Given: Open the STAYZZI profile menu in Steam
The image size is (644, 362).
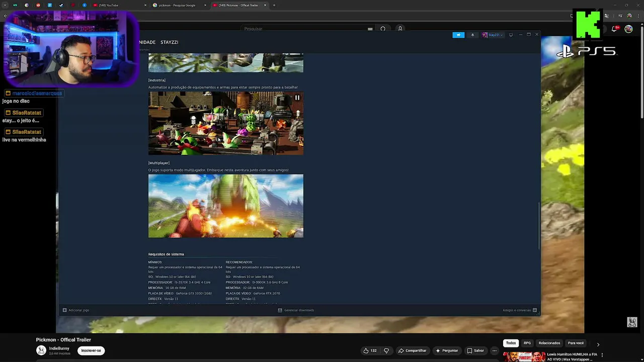Looking at the screenshot, I should click(169, 42).
